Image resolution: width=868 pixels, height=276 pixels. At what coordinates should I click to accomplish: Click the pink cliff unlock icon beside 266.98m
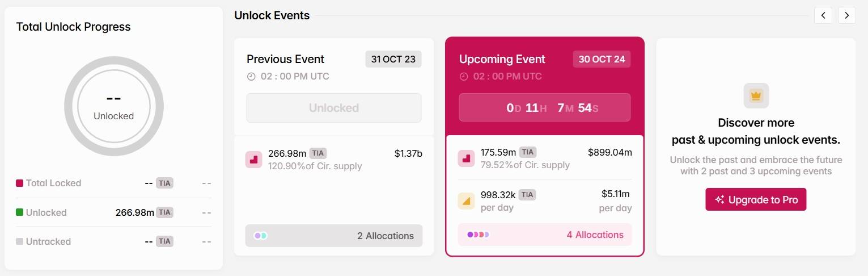[x=253, y=160]
